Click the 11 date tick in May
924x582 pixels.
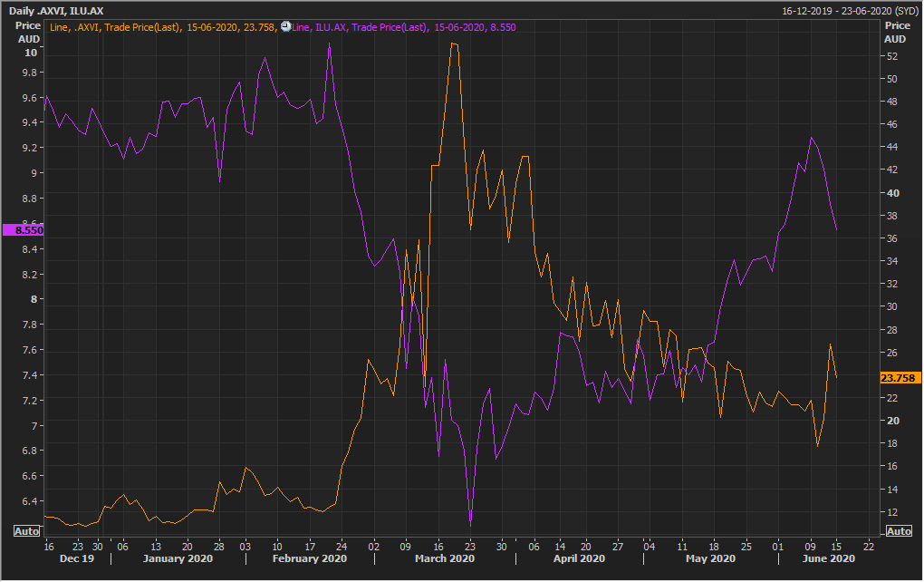pos(682,547)
